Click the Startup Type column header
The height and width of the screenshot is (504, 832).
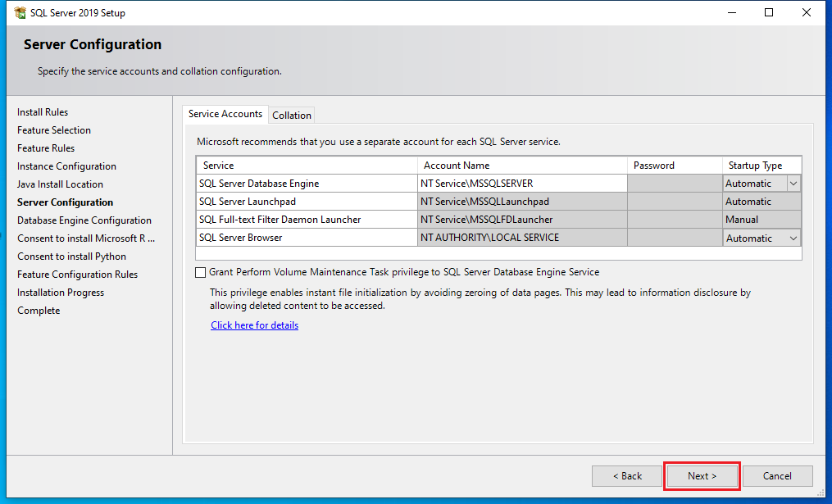click(x=761, y=166)
